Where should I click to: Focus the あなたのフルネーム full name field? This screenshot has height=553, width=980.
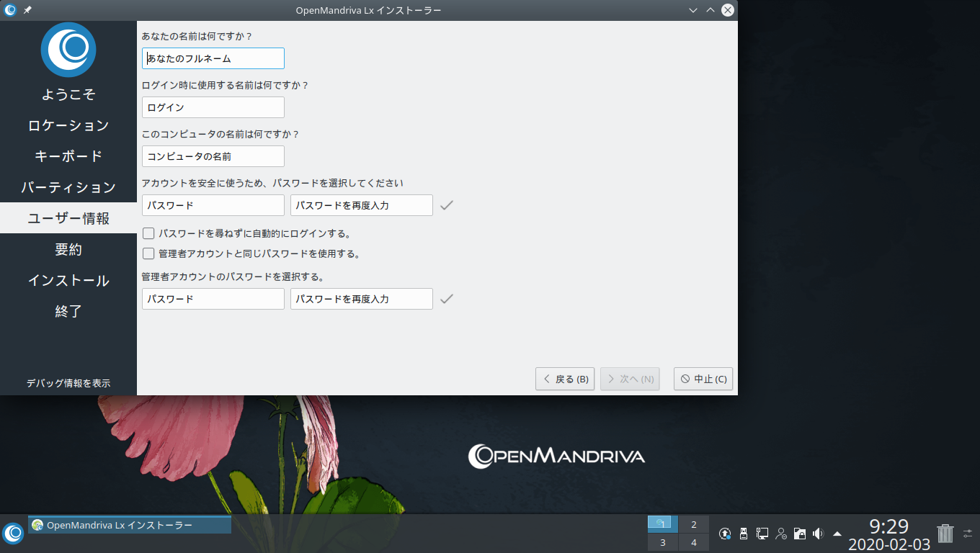213,58
